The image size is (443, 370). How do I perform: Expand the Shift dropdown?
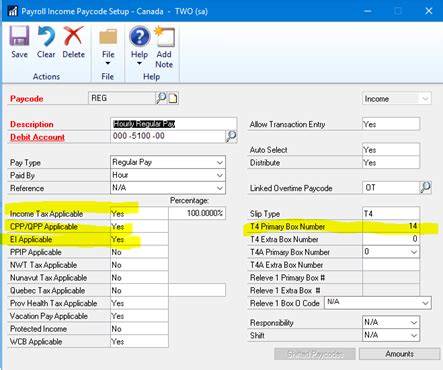point(414,335)
